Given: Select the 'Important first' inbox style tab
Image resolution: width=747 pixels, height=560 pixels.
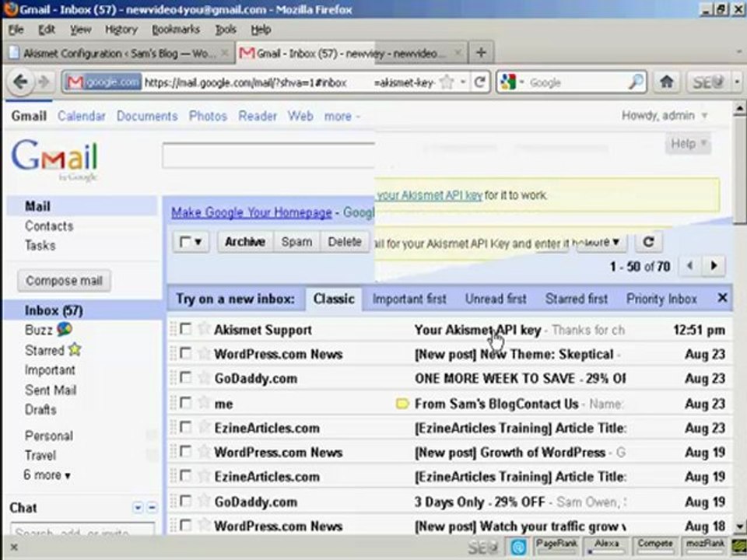Looking at the screenshot, I should click(x=409, y=299).
